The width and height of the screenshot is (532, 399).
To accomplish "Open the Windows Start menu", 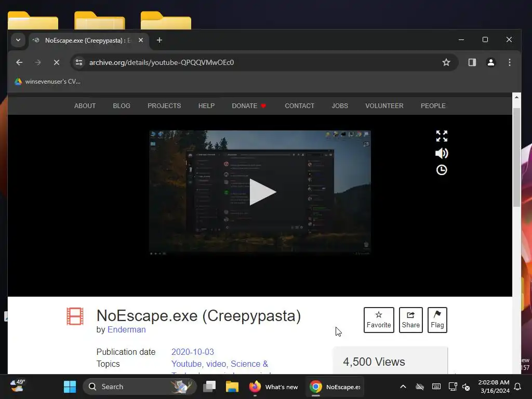I will pos(70,387).
